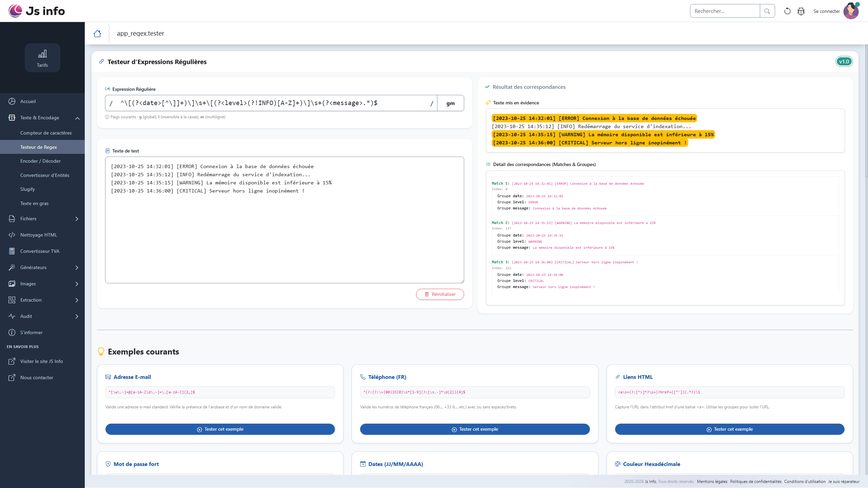868x488 pixels.
Task: Test the Téléphone (FR) example
Action: 475,429
